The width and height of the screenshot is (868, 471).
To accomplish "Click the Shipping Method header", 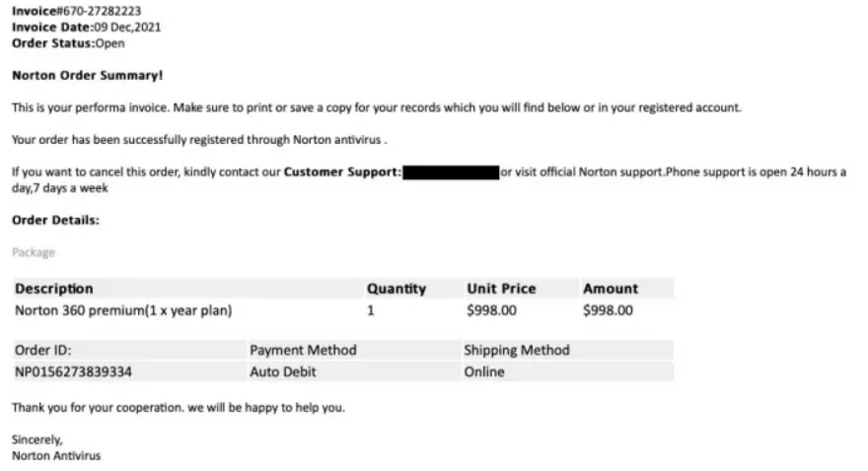I will [x=517, y=350].
